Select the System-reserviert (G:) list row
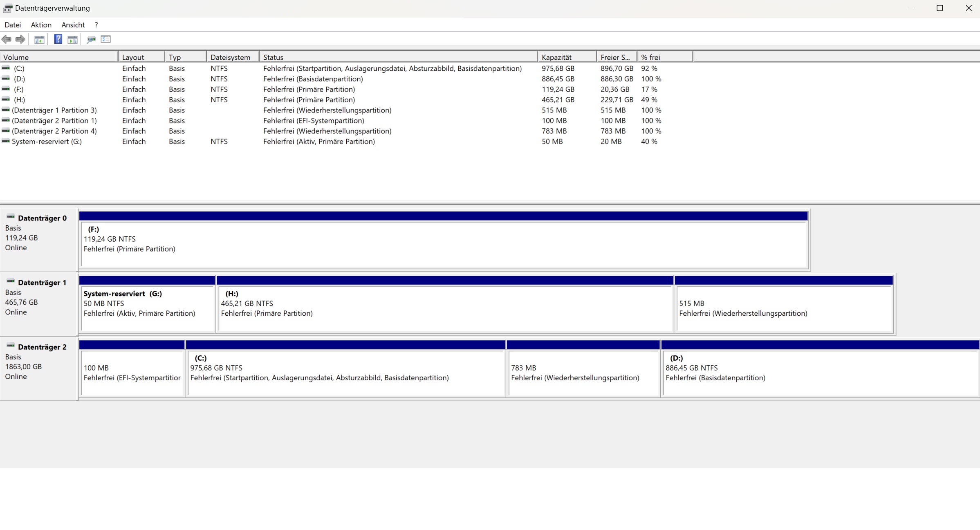Screen dimensions: 980x530 point(47,141)
